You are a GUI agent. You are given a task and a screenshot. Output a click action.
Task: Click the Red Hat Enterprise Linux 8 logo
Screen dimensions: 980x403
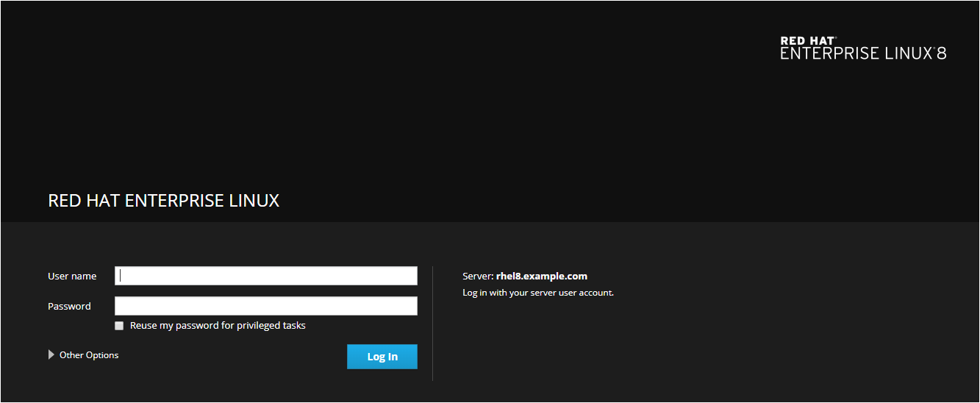tap(863, 48)
